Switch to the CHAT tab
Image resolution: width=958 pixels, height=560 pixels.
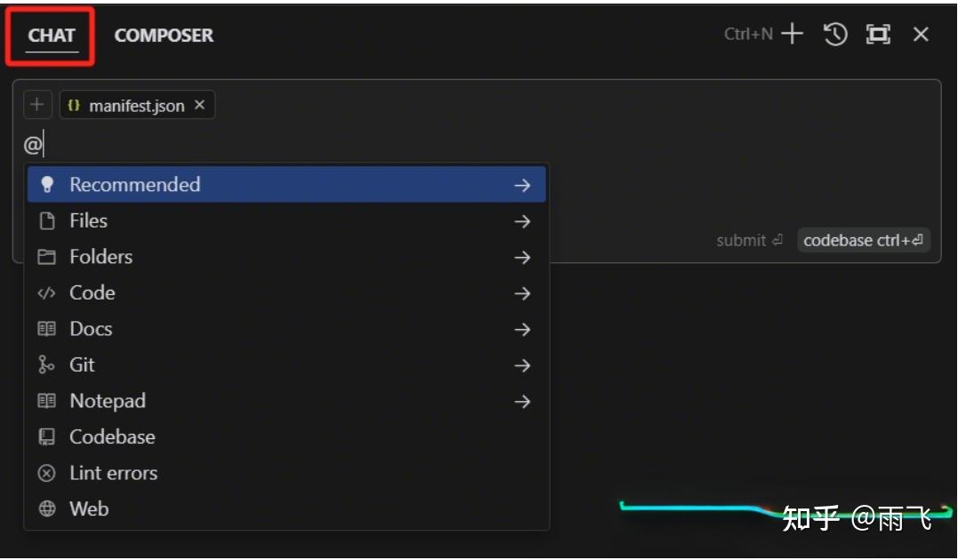[x=52, y=36]
